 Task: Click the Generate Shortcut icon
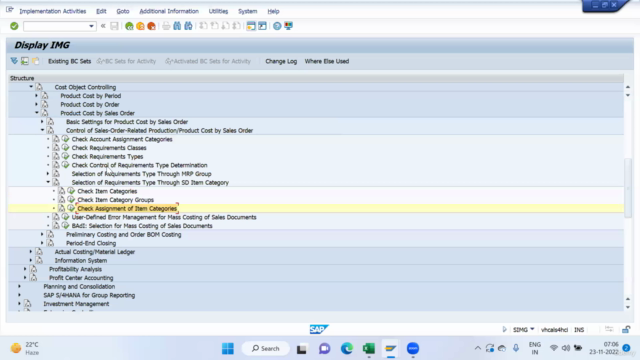[x=262, y=26]
